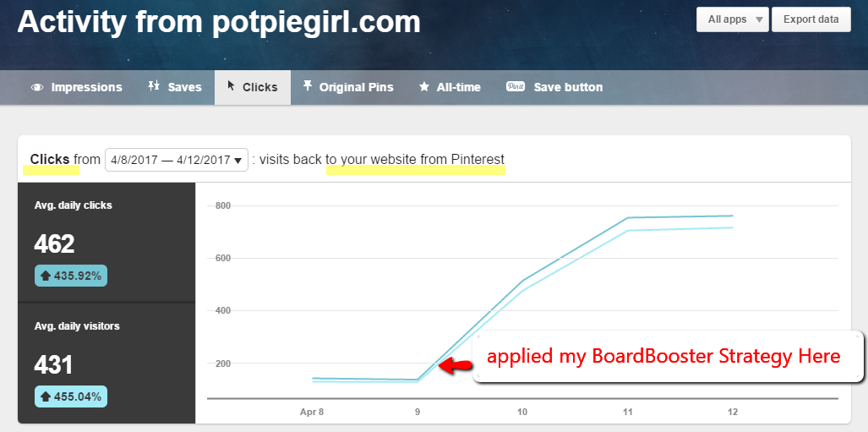This screenshot has height=432, width=868.
Task: Click the 455.04% visitors change badge
Action: (x=71, y=396)
